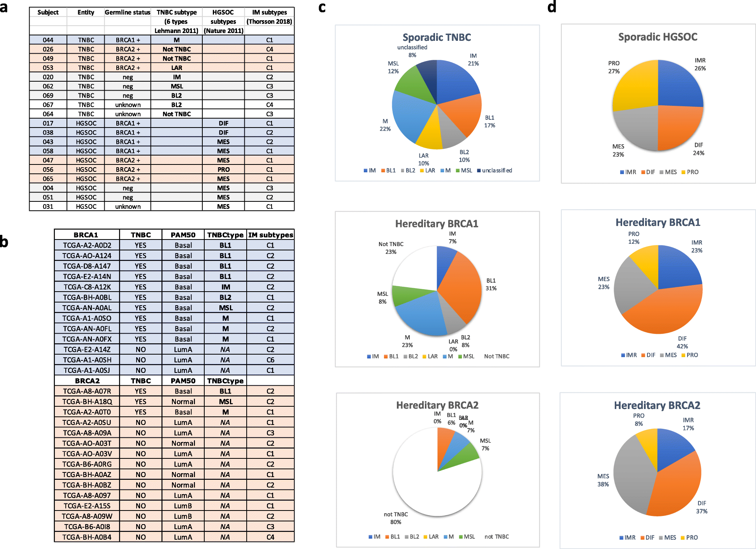
Task: Click sample TCGA-BH-A18Q
Action: click(87, 402)
